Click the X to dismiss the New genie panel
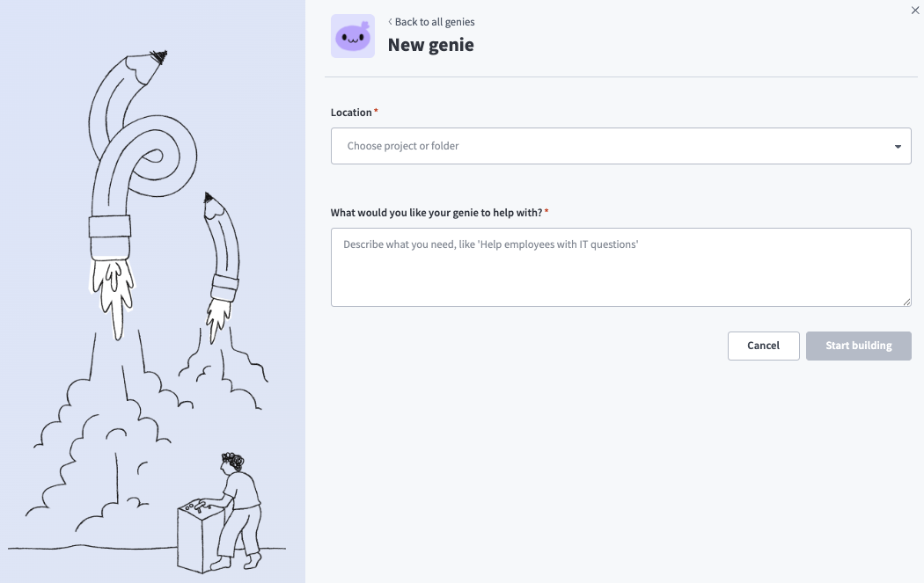The height and width of the screenshot is (583, 924). pyautogui.click(x=914, y=11)
